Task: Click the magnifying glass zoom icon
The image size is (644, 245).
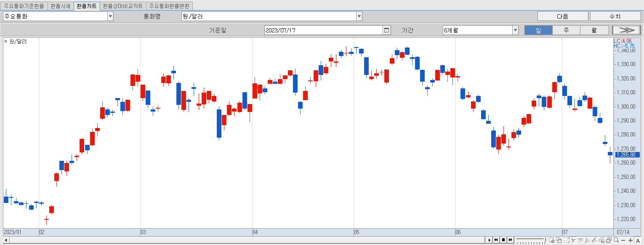Action: click(x=616, y=240)
